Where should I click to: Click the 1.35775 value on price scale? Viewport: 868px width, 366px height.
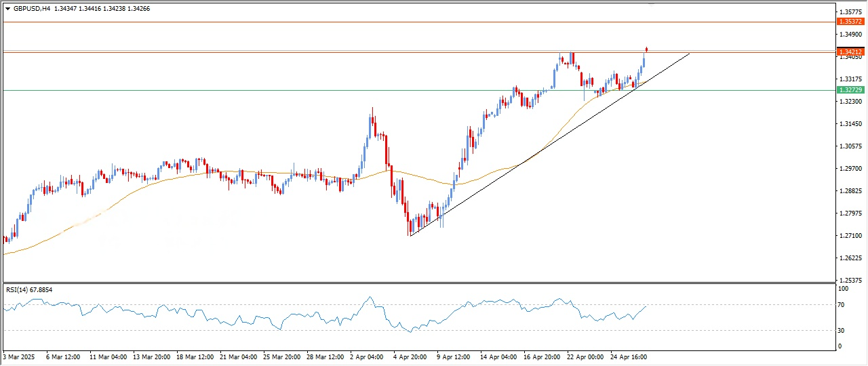click(850, 12)
